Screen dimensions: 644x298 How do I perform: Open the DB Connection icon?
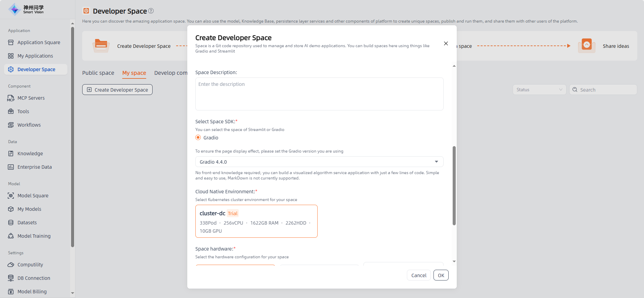point(11,278)
